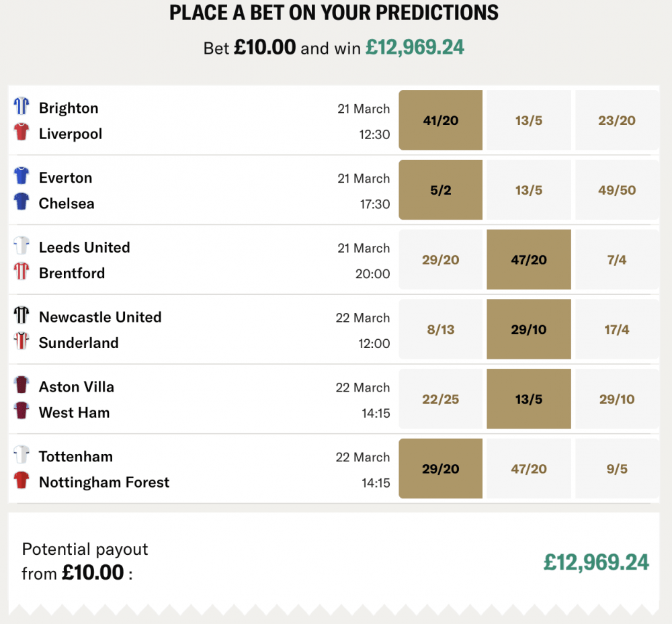The height and width of the screenshot is (624, 672).
Task: Deselect the 13/5 Aston Villa draw odds
Action: (x=528, y=398)
